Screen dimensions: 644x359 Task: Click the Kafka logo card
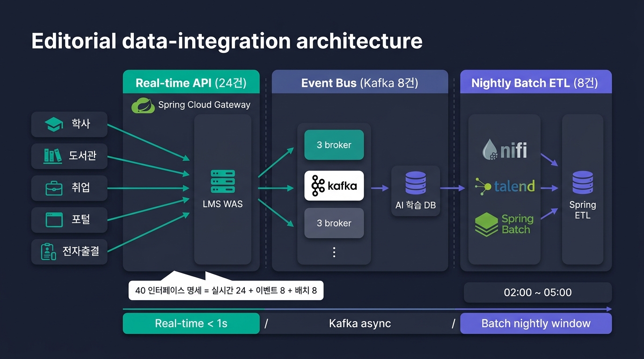click(334, 186)
